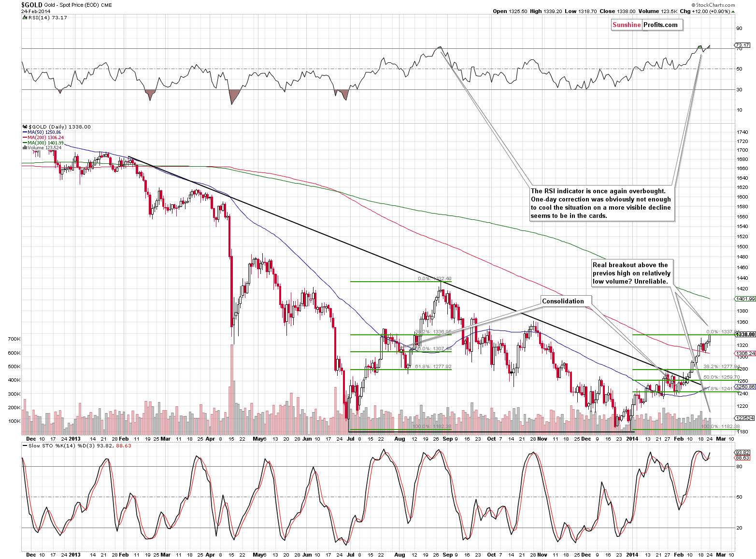Click the Sunshine Profits.com logo
This screenshot has height=559, width=756.
pos(647,25)
